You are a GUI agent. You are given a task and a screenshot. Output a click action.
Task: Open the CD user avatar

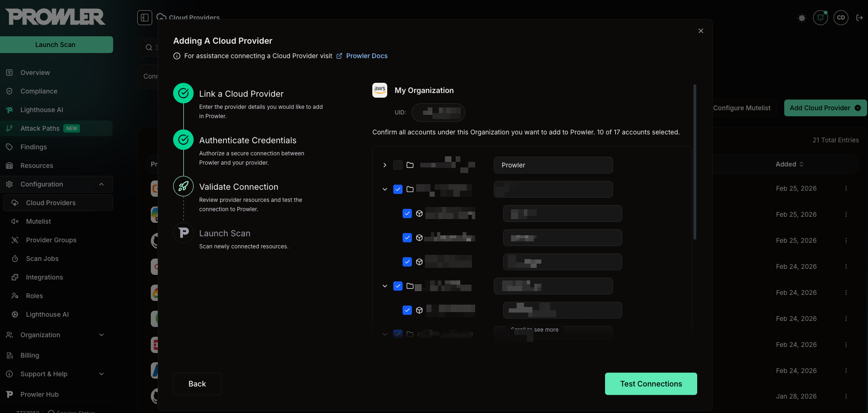841,18
